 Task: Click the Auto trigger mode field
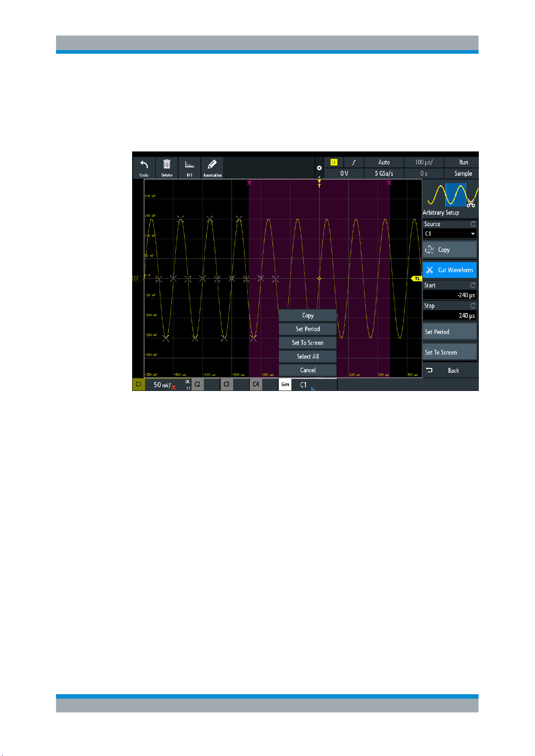pyautogui.click(x=384, y=162)
